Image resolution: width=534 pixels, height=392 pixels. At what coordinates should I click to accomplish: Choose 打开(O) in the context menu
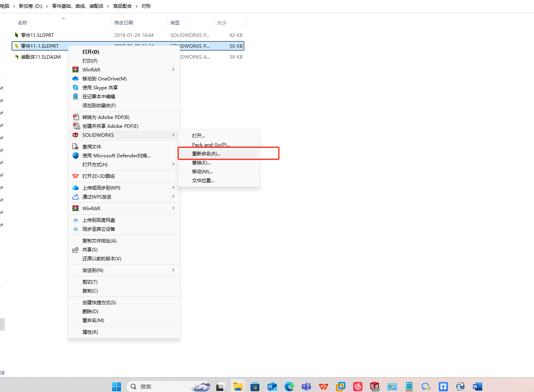[91, 52]
